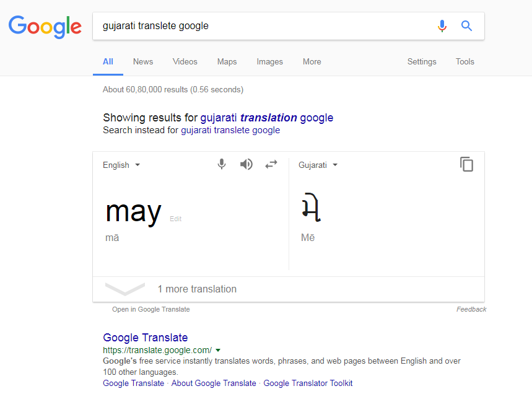Play the English pronunciation speaker icon

246,165
